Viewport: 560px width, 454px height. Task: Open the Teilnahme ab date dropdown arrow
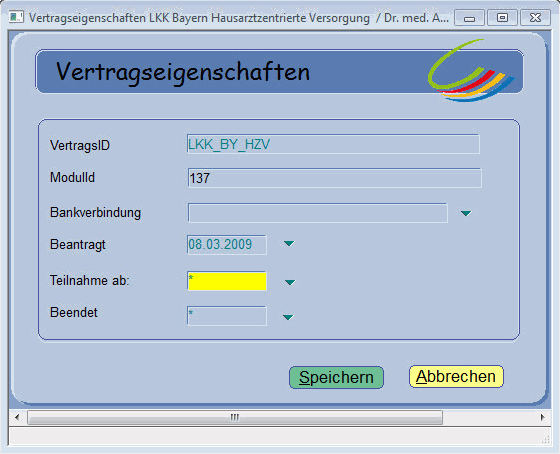coord(290,283)
